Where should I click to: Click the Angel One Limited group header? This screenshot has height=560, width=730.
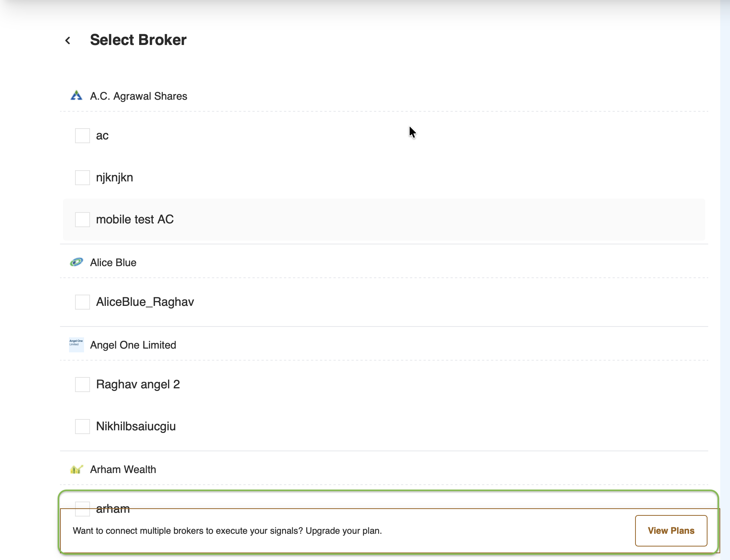[x=133, y=345]
